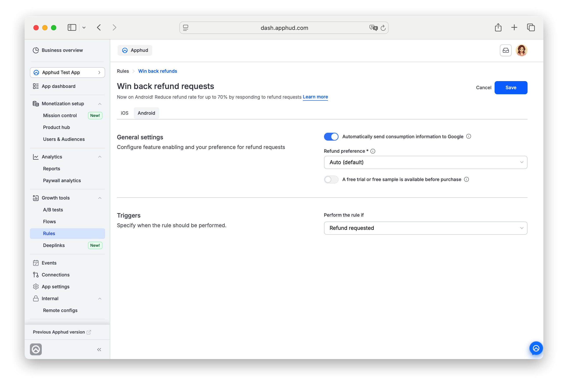This screenshot has height=392, width=568.
Task: Click the Rules breadcrumb
Action: 123,71
